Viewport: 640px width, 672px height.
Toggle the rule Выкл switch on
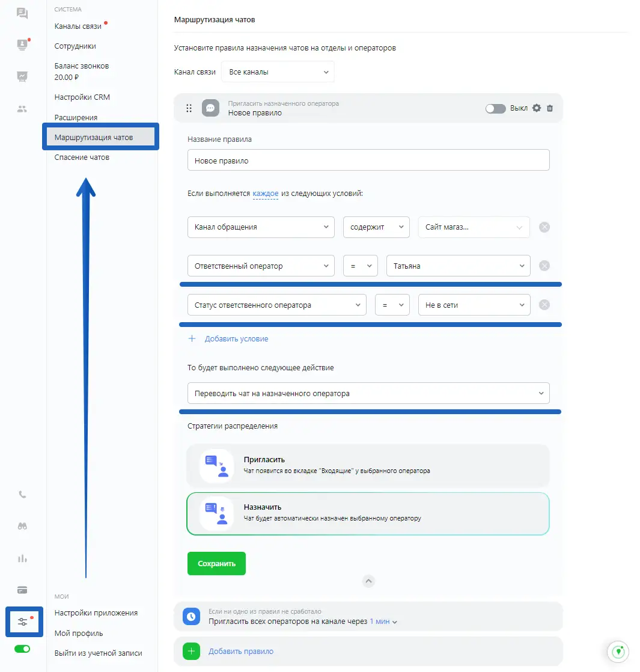495,109
